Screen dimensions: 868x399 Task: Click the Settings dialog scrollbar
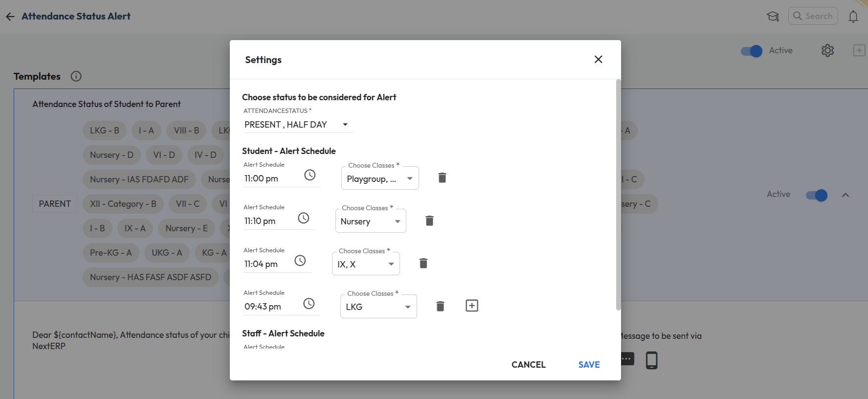tap(618, 196)
